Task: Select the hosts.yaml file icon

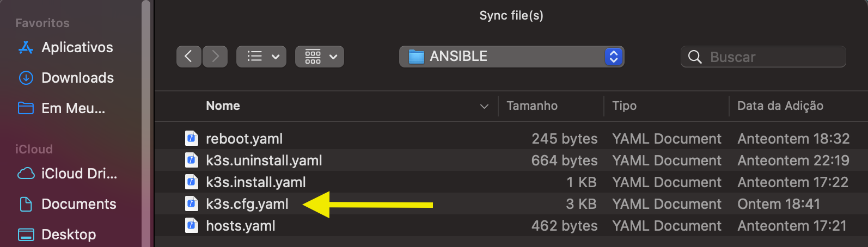Action: [x=191, y=226]
